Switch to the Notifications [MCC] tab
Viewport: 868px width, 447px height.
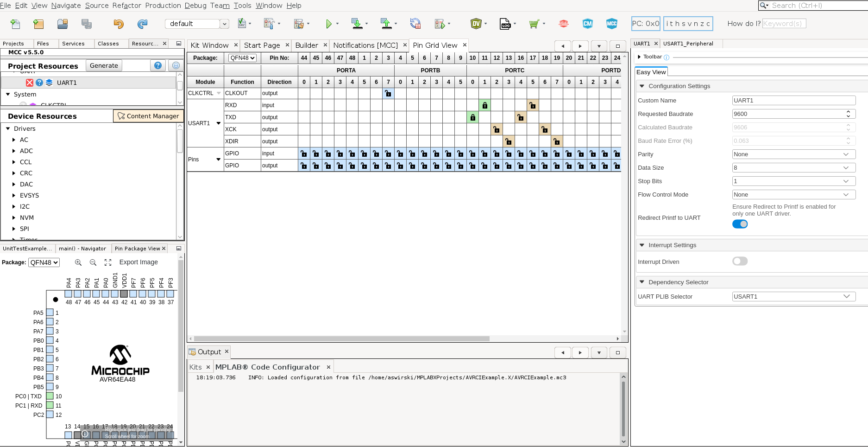(x=365, y=45)
